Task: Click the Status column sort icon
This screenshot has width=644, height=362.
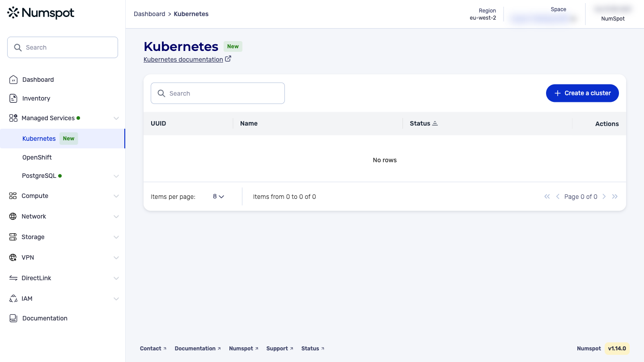Action: click(435, 123)
